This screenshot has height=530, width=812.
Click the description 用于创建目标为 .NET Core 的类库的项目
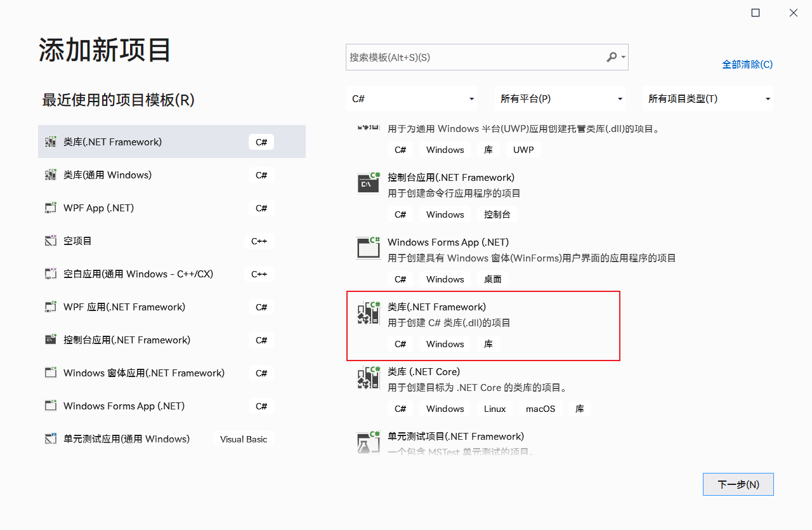[x=477, y=388]
